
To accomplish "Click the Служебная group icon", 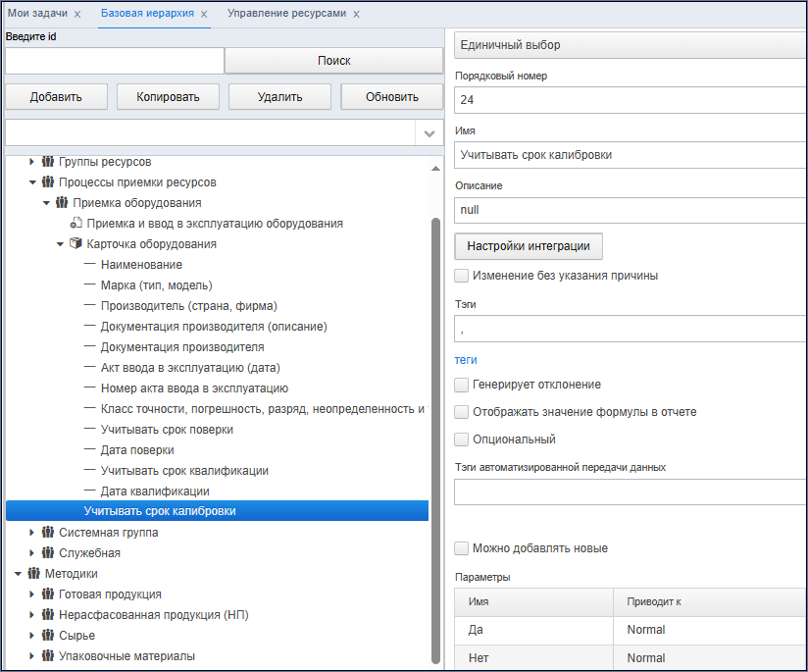I will (48, 553).
